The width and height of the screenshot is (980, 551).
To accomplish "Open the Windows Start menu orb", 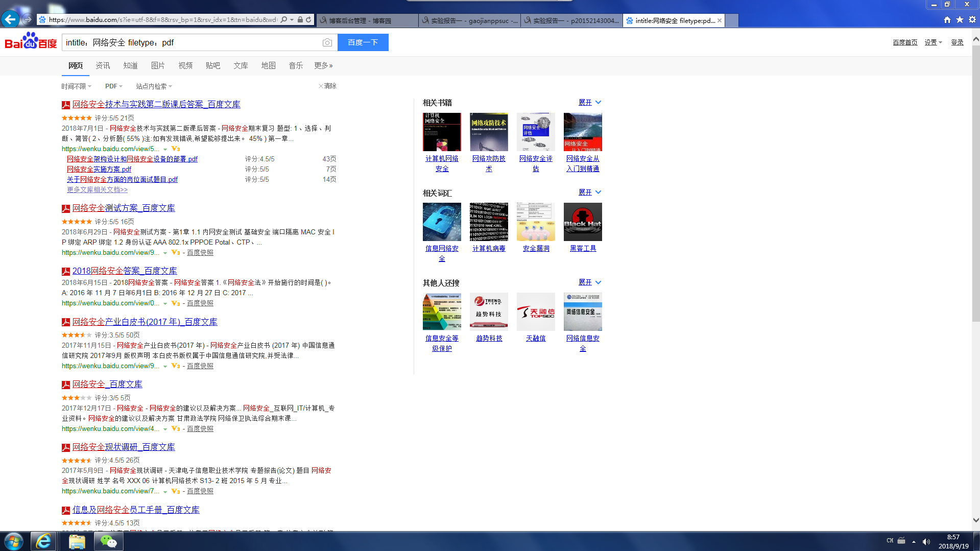I will [x=14, y=541].
